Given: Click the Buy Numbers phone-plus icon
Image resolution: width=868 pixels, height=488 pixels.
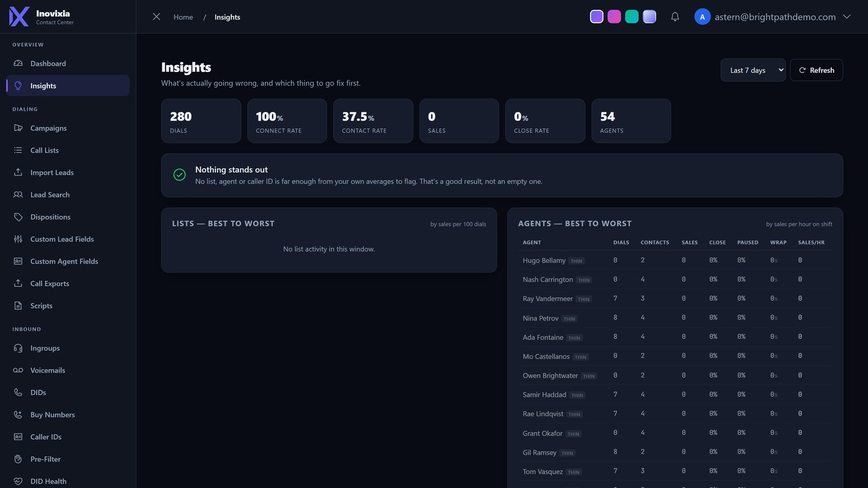Looking at the screenshot, I should 18,415.
